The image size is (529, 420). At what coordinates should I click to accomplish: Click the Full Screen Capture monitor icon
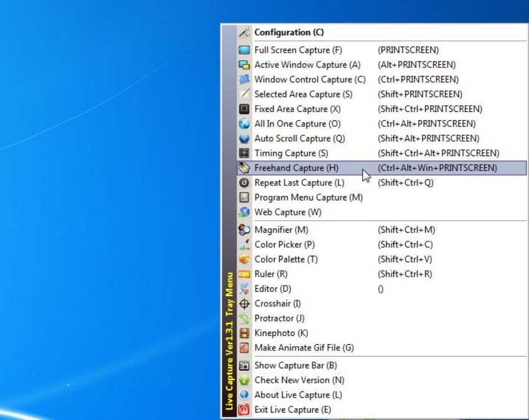244,50
